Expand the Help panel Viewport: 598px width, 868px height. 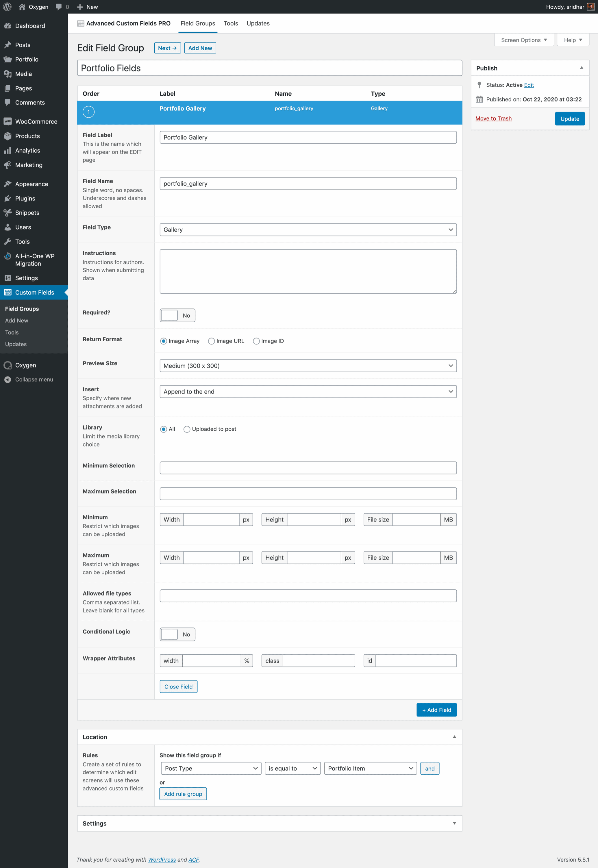click(573, 40)
